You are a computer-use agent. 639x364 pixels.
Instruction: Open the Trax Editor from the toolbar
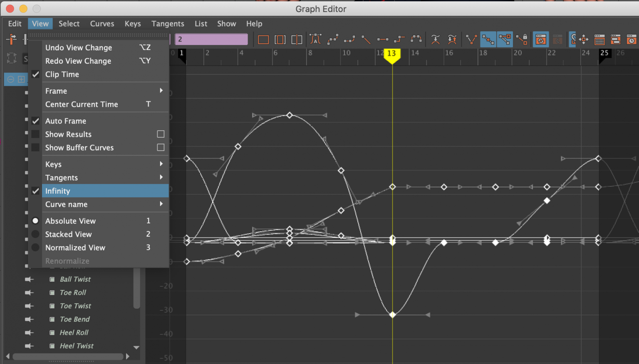click(616, 40)
